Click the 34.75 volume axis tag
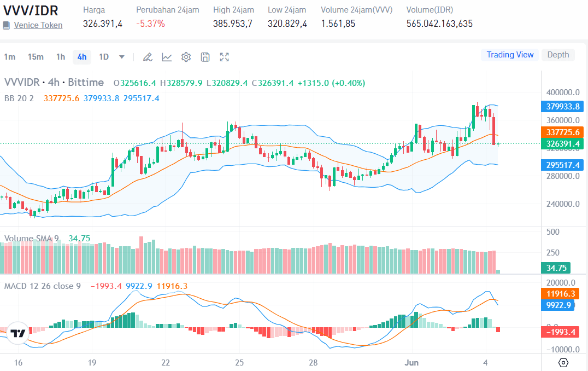 (556, 268)
